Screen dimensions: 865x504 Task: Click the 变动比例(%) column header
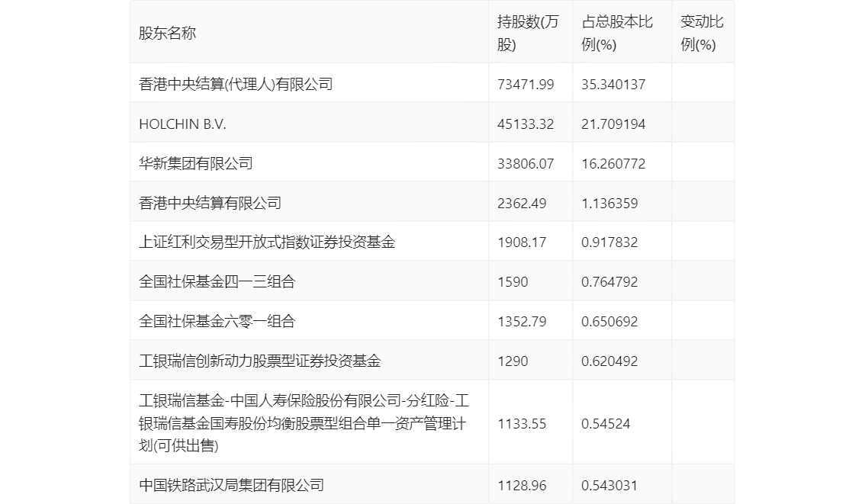coord(701,33)
